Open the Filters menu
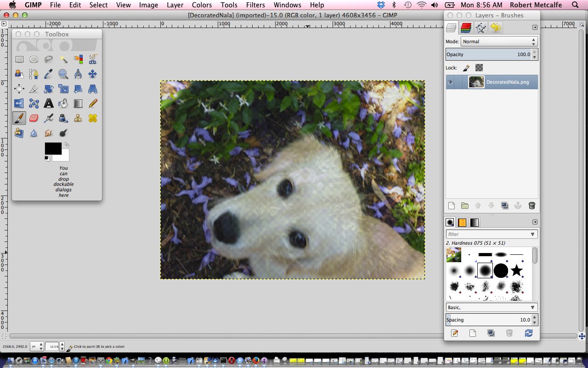588x368 pixels. 255,5
